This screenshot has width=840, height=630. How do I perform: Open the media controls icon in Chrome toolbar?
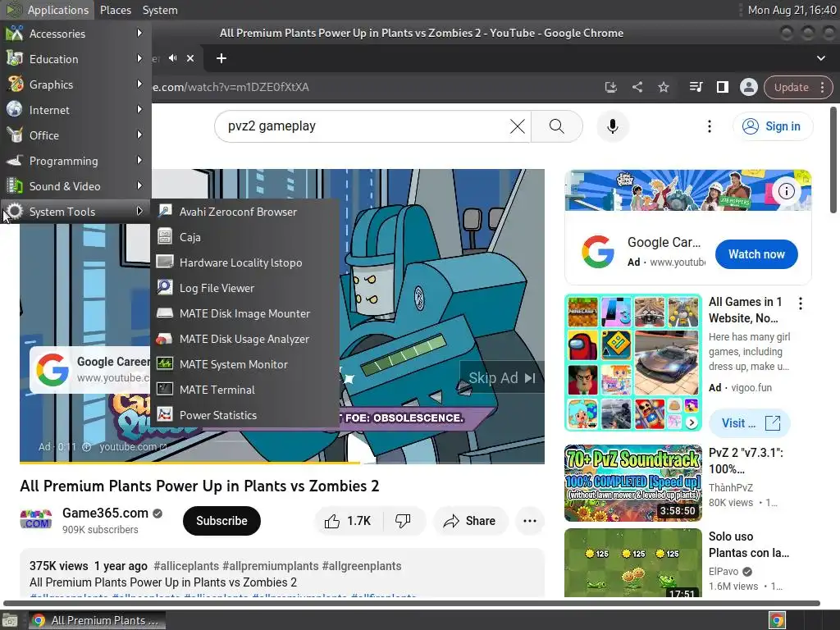tap(696, 87)
